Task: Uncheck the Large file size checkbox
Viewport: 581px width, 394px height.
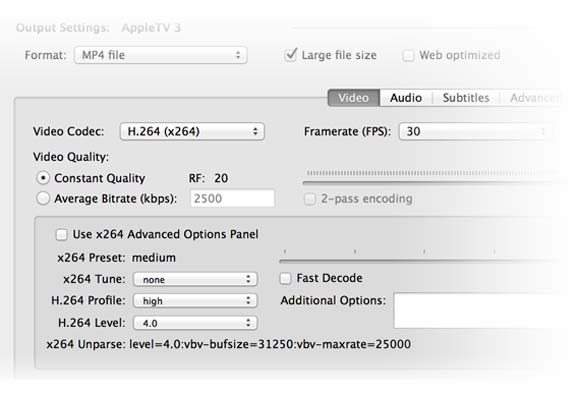Action: [290, 55]
